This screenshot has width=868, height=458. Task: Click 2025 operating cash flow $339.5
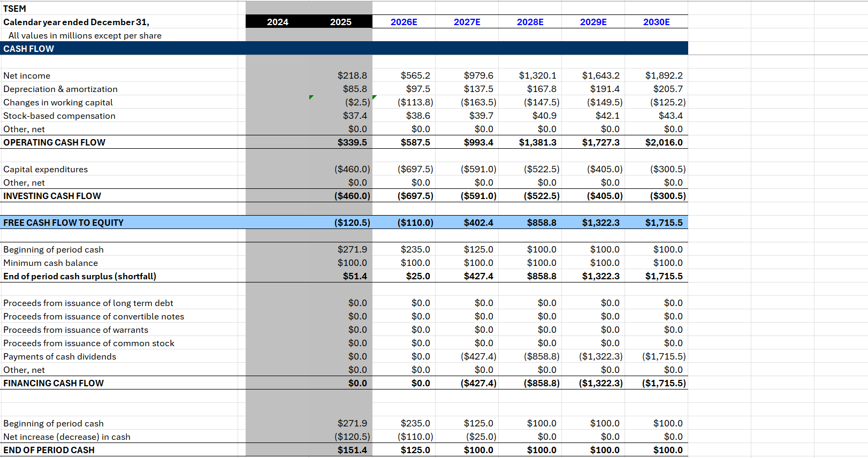coord(352,142)
